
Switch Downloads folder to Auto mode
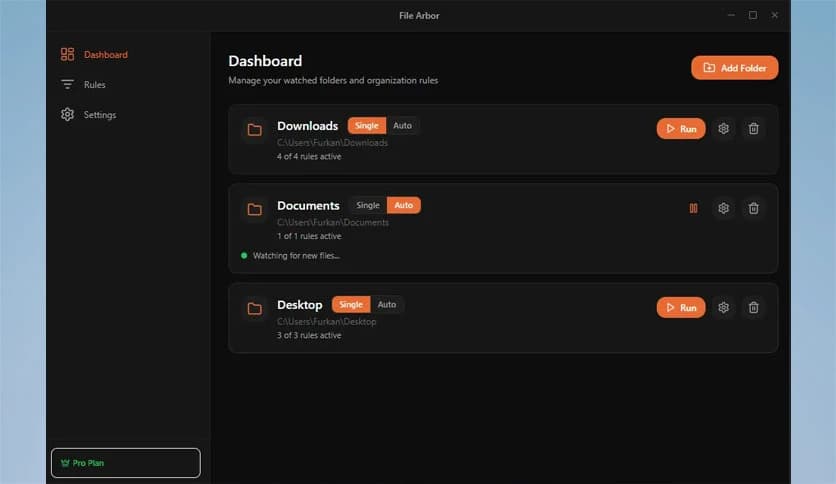(x=403, y=126)
